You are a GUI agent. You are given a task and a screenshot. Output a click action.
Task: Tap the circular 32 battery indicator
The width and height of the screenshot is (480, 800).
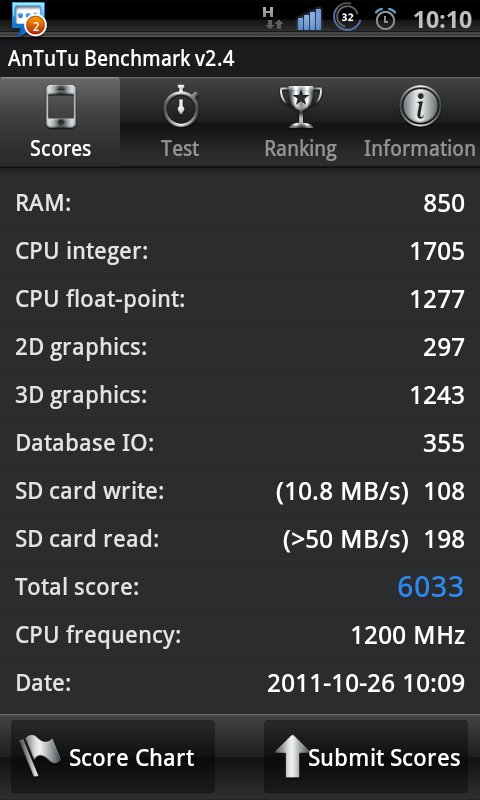pyautogui.click(x=347, y=17)
